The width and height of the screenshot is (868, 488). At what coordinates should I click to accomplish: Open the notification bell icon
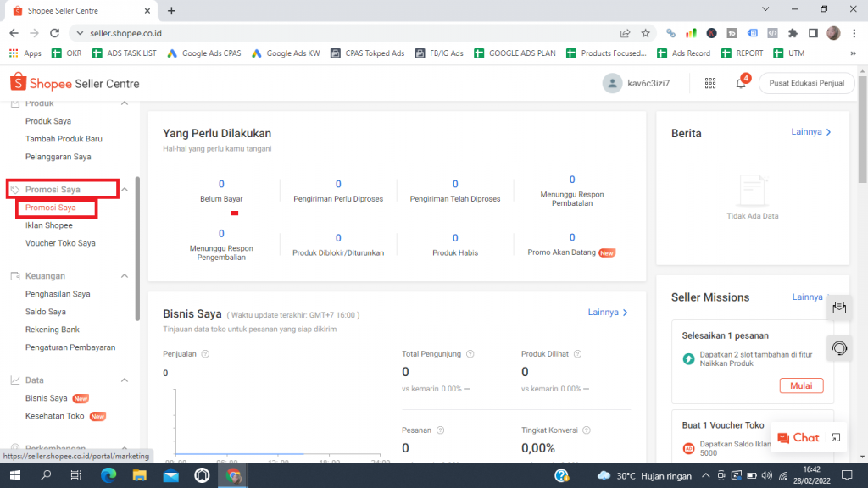point(740,84)
